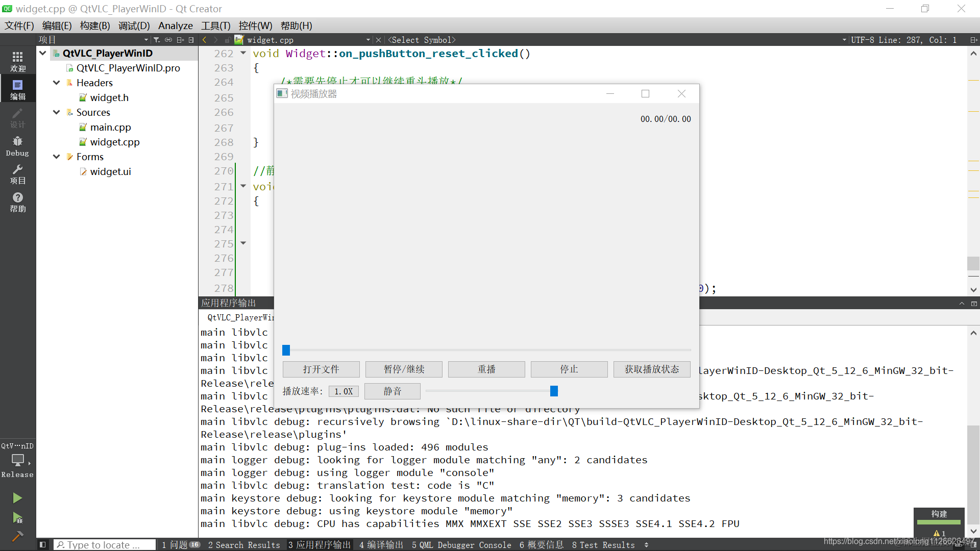Click the 获取播放状态 button

pos(651,369)
